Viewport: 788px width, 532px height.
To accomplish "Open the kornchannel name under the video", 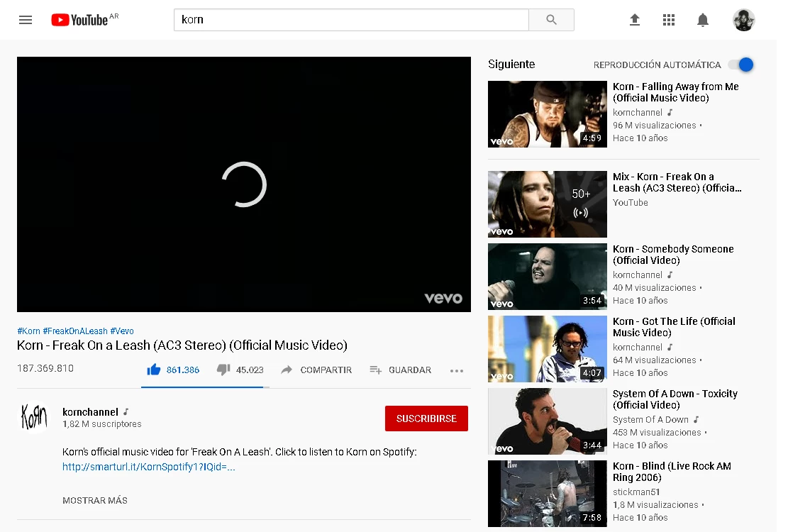I will (x=91, y=412).
